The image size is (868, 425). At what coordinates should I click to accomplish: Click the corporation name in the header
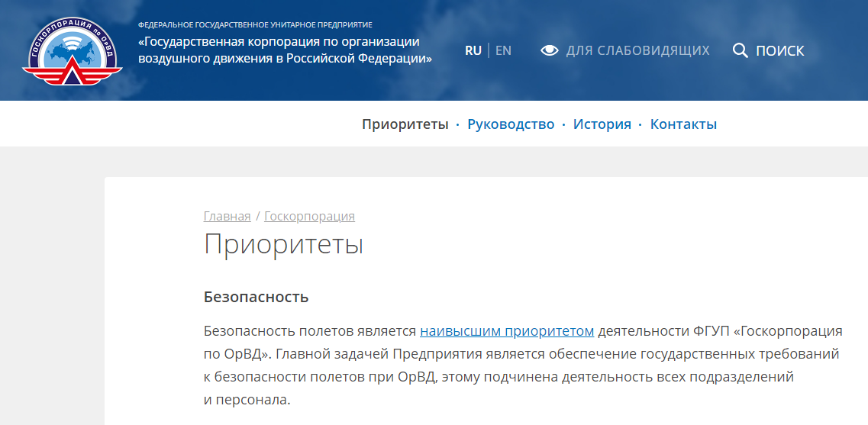[285, 50]
